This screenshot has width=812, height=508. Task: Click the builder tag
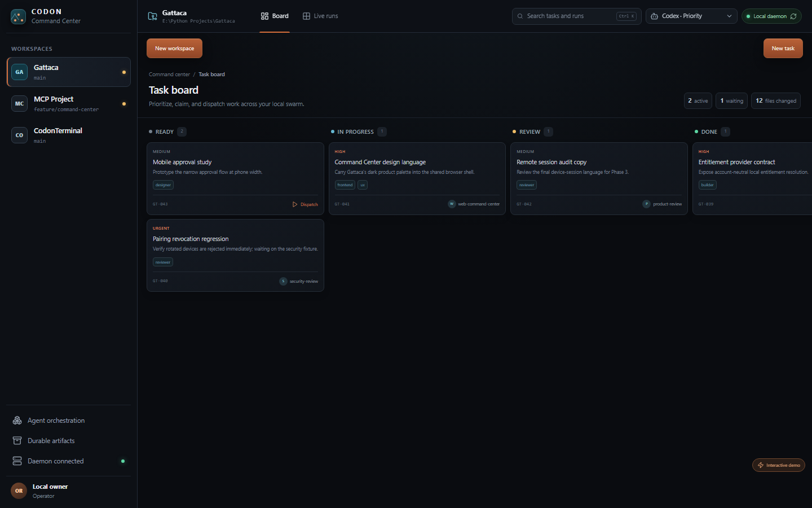(707, 185)
